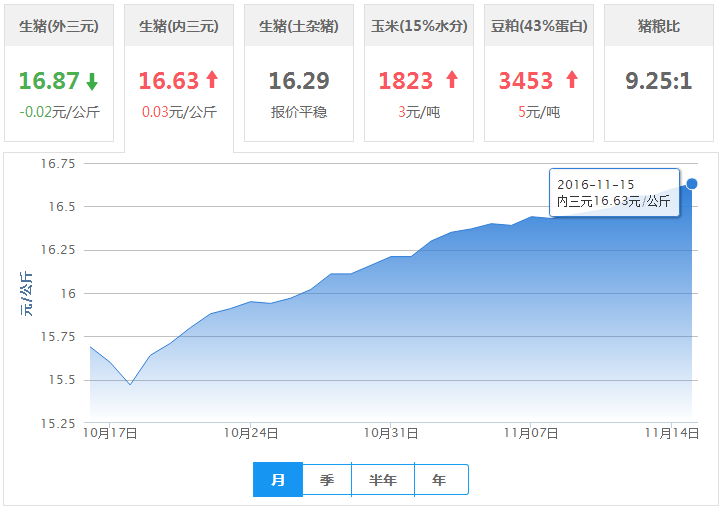Click the 元/公斤 y-axis title
Image resolution: width=725 pixels, height=511 pixels.
[26, 294]
